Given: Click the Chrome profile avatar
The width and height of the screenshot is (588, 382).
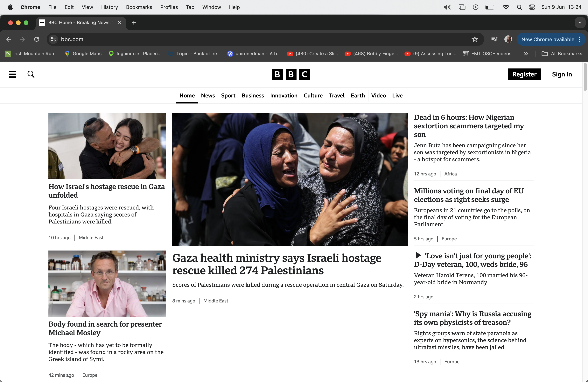Looking at the screenshot, I should click(x=508, y=39).
